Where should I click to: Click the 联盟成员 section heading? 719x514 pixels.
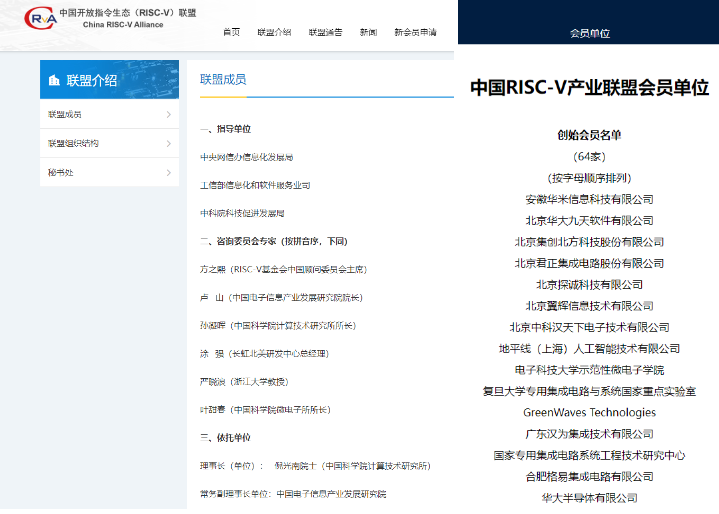[223, 79]
